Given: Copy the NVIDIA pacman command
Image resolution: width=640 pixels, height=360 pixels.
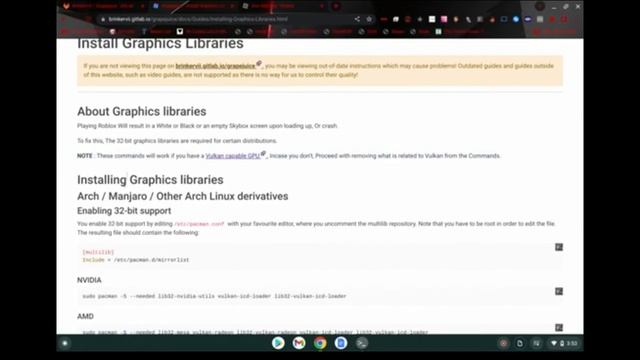Looking at the screenshot, I should pos(559,291).
